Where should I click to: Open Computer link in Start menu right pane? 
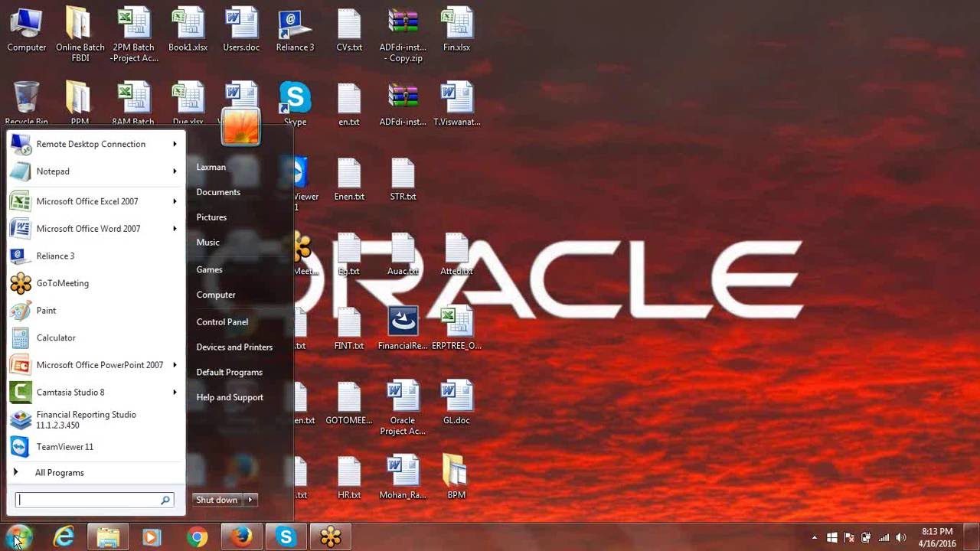click(x=216, y=295)
